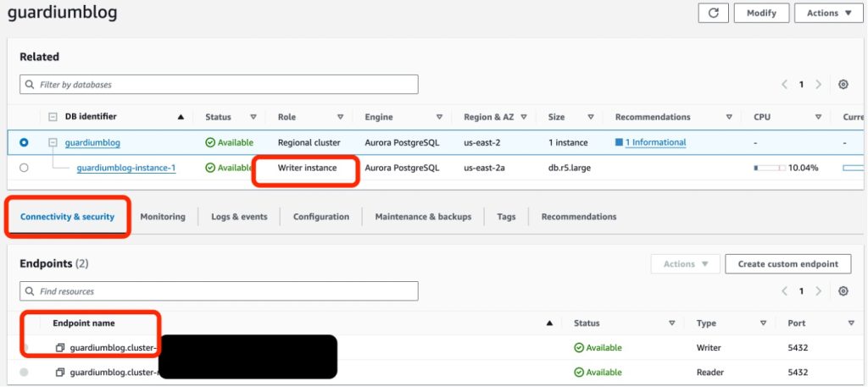Screen dimensions: 868x387
Task: Click the Find resources search field
Action: pos(219,290)
